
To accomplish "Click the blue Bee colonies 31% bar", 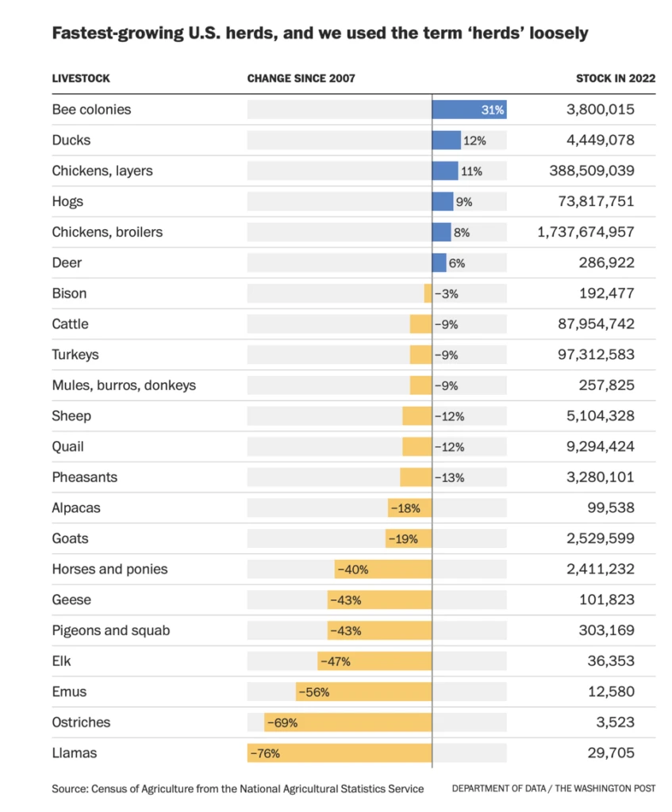I will [x=469, y=109].
